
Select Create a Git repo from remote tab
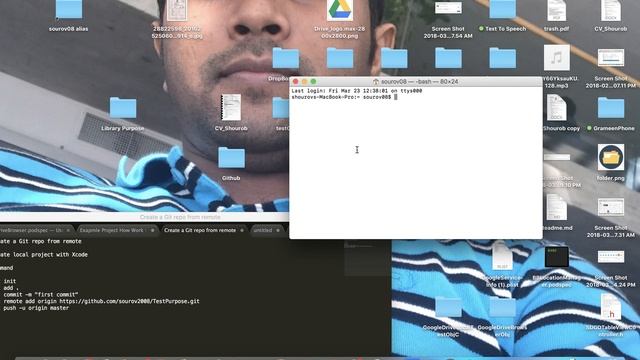click(200, 230)
